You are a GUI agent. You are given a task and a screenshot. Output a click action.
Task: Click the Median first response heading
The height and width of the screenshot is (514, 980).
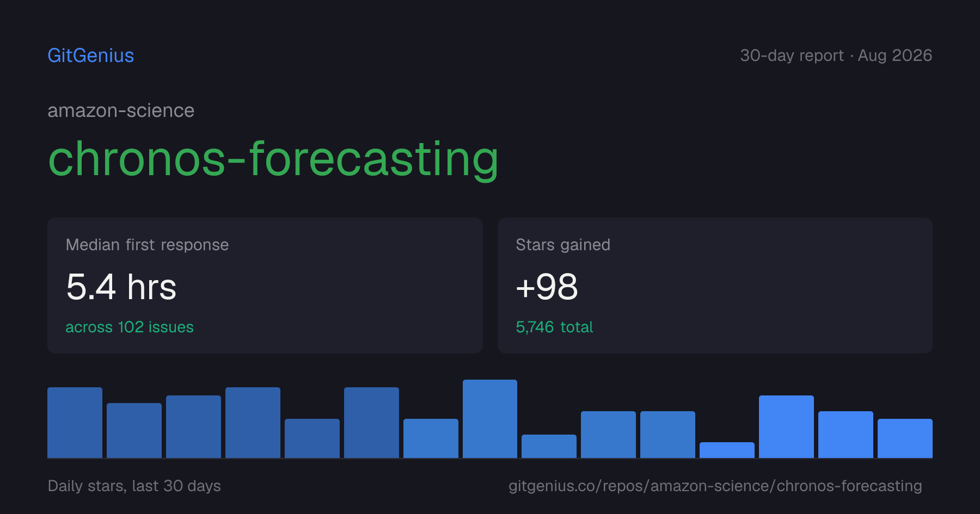click(147, 245)
